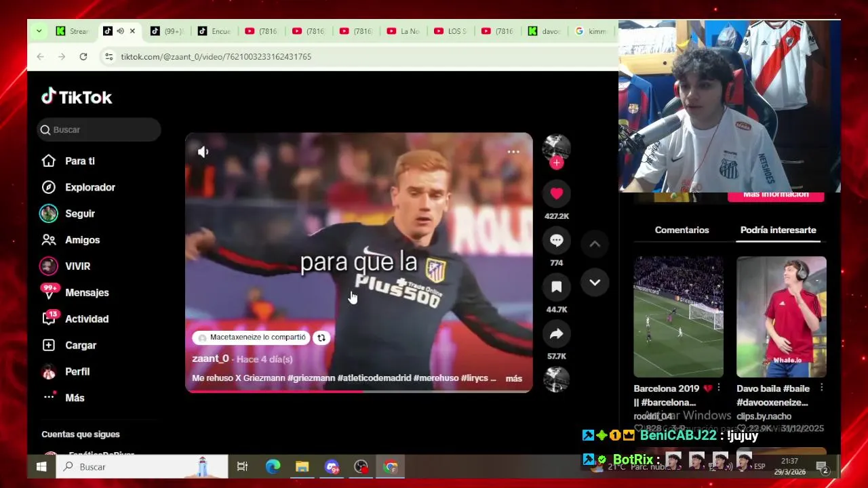The image size is (868, 488).
Task: Switch to the Strean Kick tab
Action: [73, 31]
